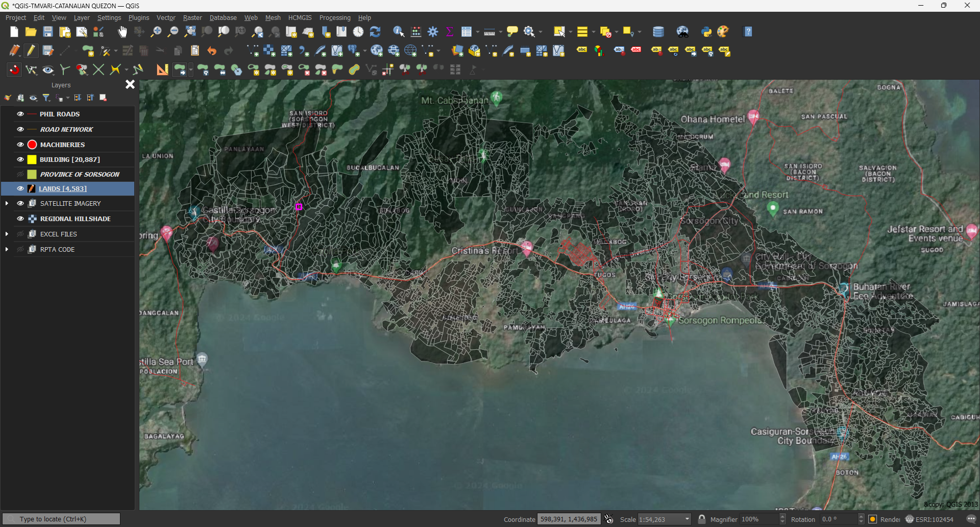The image size is (980, 527).
Task: Hide the PHIL ROADS layer
Action: (20, 113)
